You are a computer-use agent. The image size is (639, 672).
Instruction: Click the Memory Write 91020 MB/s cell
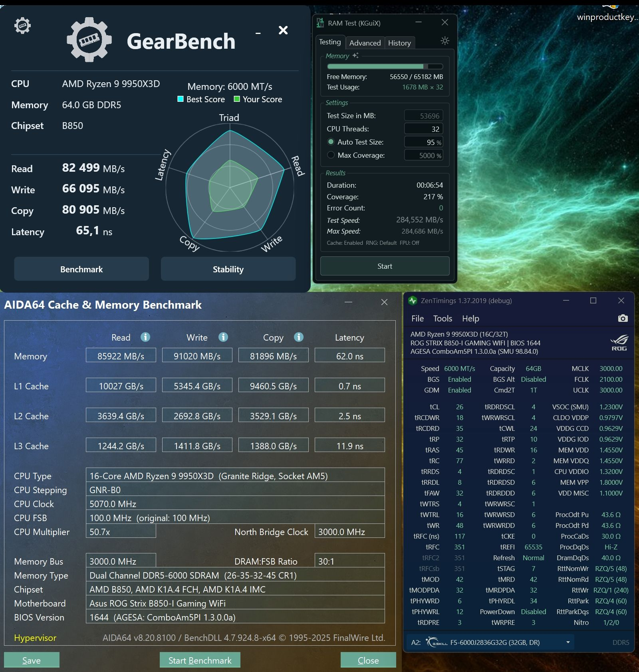pyautogui.click(x=197, y=355)
